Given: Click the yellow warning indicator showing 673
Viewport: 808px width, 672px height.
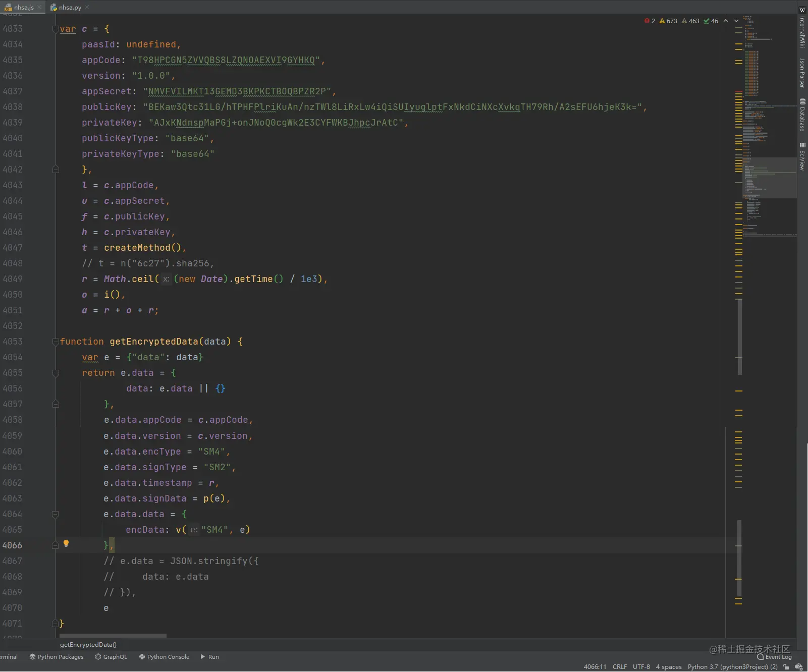Looking at the screenshot, I should click(x=668, y=21).
